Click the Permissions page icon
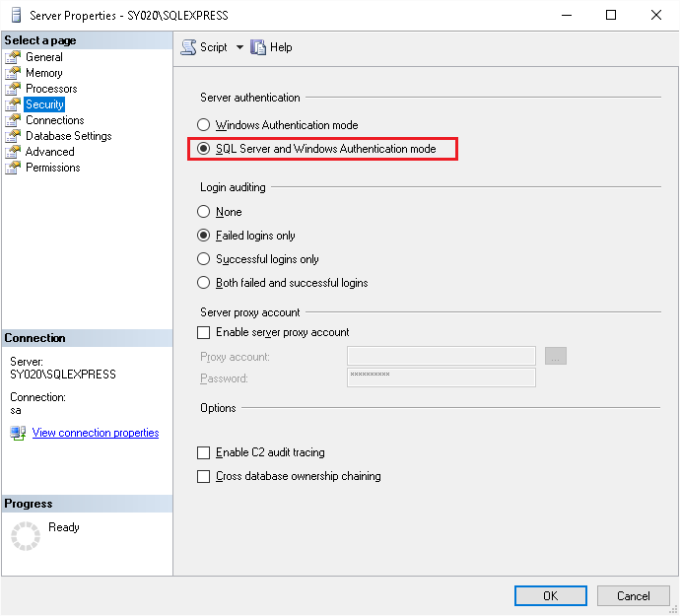This screenshot has height=616, width=680. pyautogui.click(x=13, y=168)
